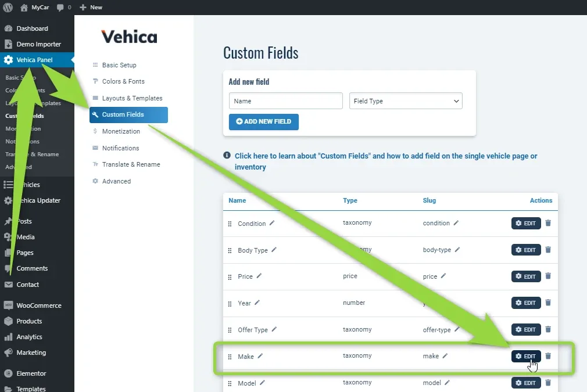
Task: Click ADD NEW FIELD button
Action: tap(263, 121)
